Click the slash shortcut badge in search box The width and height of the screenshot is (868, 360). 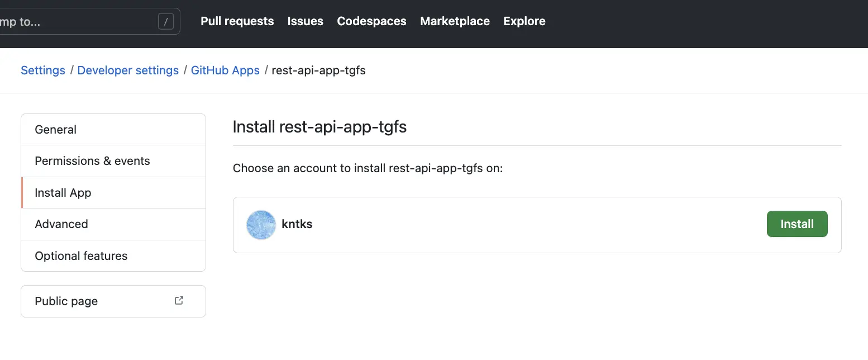pos(165,21)
